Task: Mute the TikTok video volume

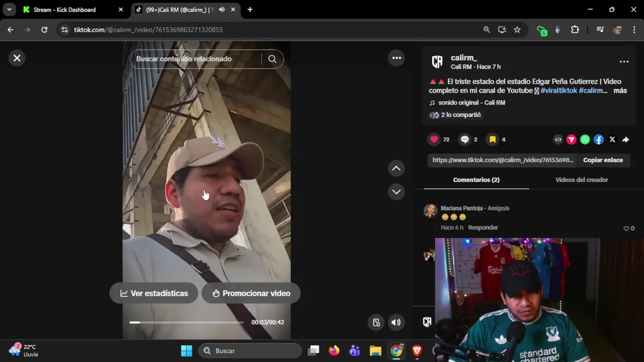Action: click(396, 322)
